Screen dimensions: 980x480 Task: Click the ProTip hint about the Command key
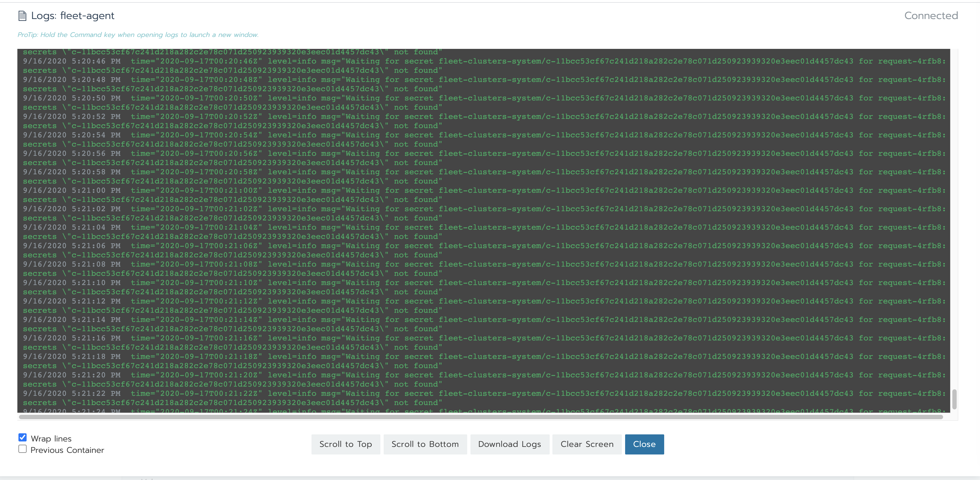pos(138,35)
